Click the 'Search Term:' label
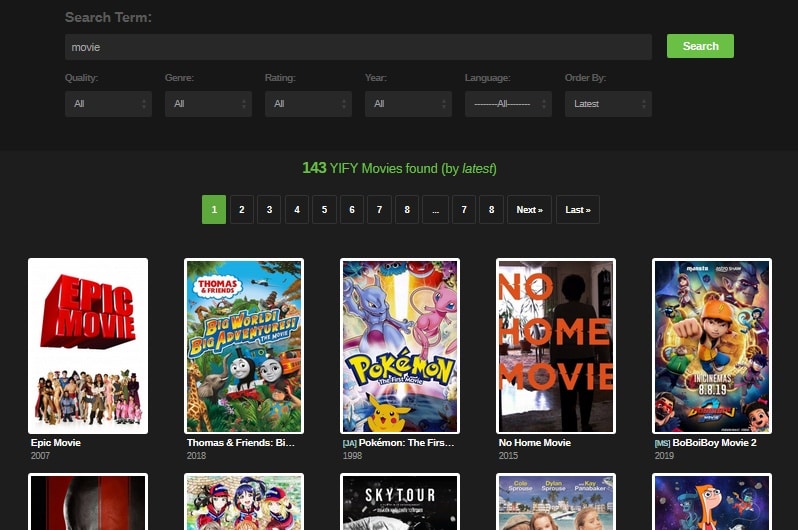Viewport: 798px width, 530px height. click(108, 17)
